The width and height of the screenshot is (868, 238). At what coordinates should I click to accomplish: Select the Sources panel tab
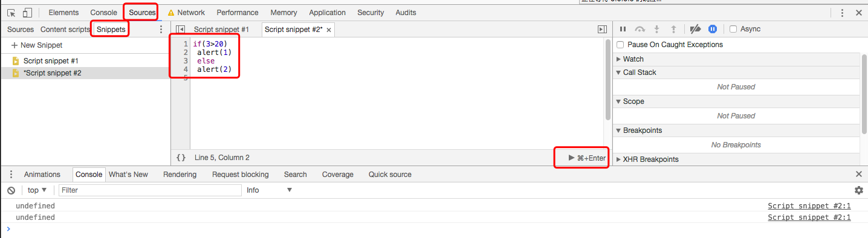click(x=142, y=13)
